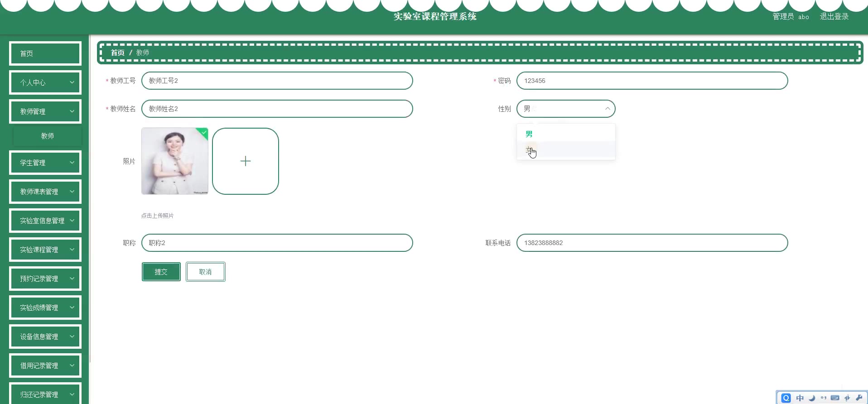This screenshot has width=868, height=404.
Task: Go to 首页 in sidebar
Action: pos(45,53)
